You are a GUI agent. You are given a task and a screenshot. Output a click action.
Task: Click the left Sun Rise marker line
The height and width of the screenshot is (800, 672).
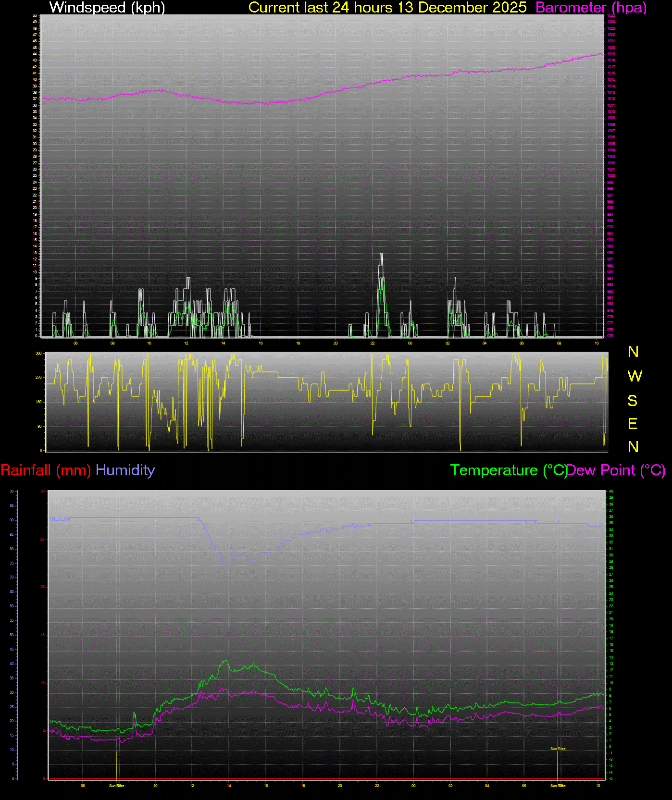coord(116,766)
